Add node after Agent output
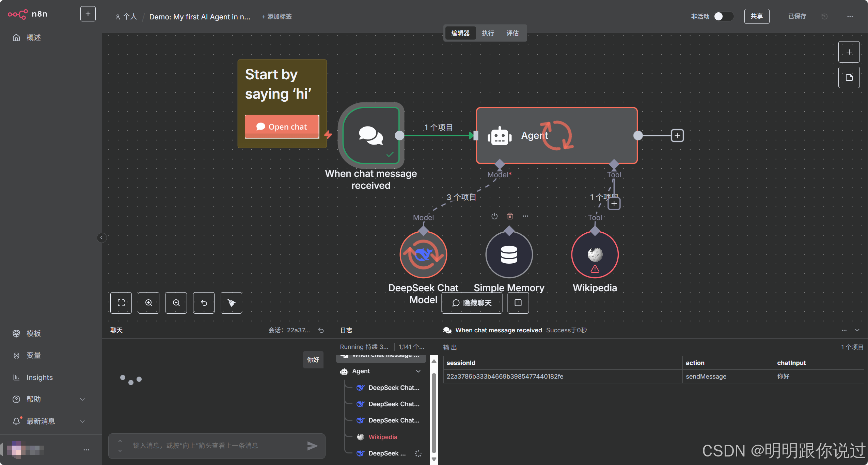The image size is (868, 465). 677,135
